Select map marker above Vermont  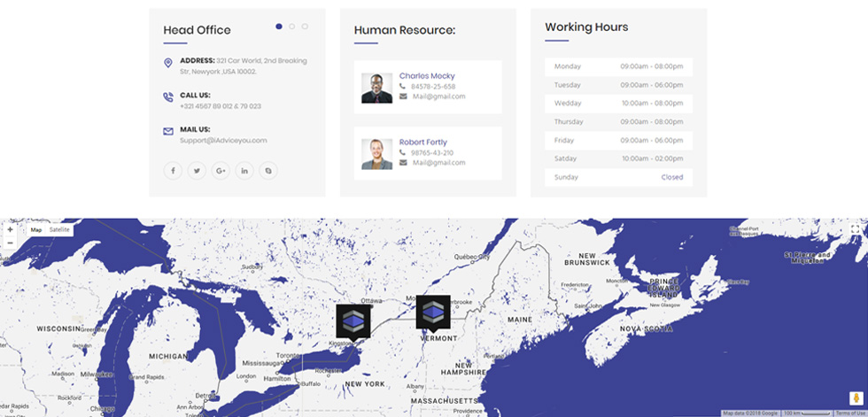tap(433, 313)
